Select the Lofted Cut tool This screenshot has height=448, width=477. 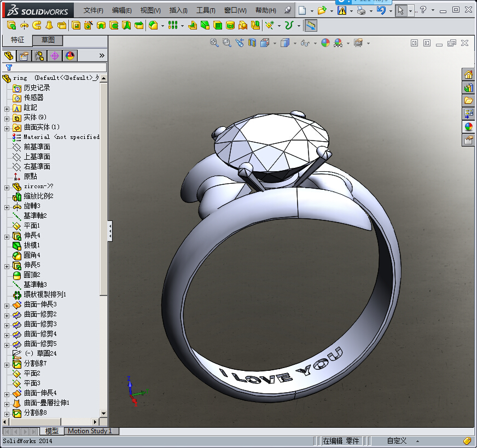point(126,26)
